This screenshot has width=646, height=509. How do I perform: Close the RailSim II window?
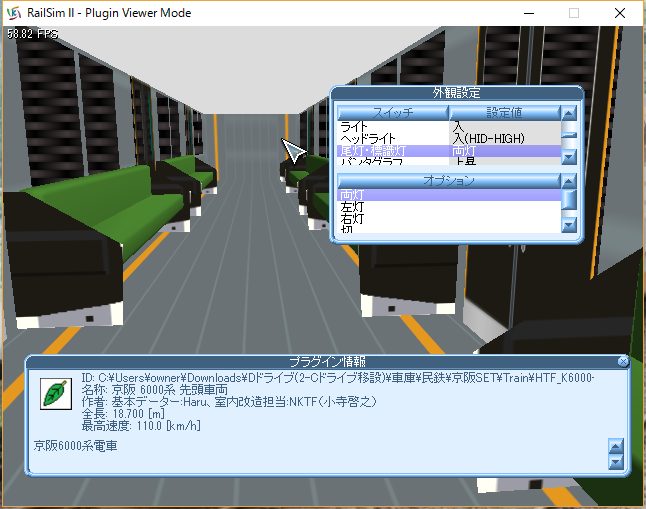click(620, 13)
